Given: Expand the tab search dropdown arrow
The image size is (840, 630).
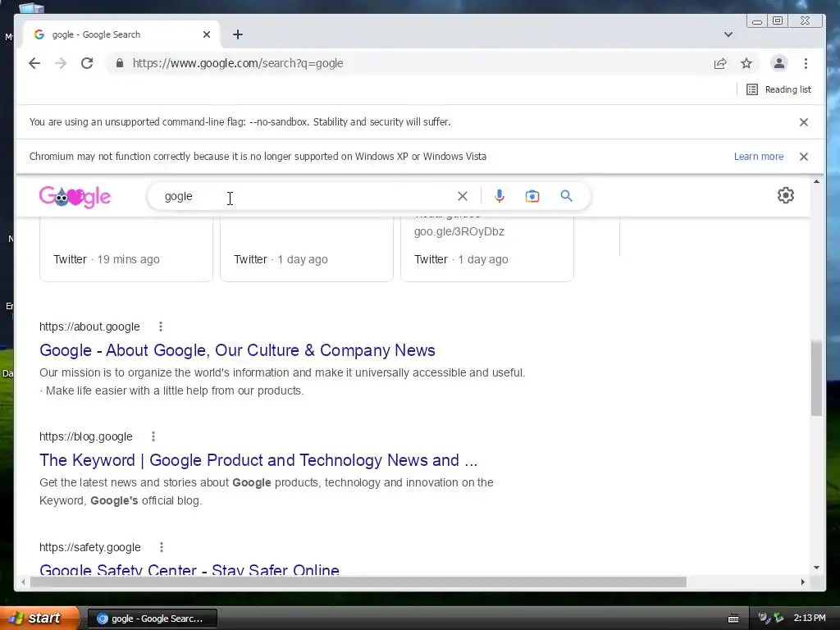Looking at the screenshot, I should coord(728,34).
